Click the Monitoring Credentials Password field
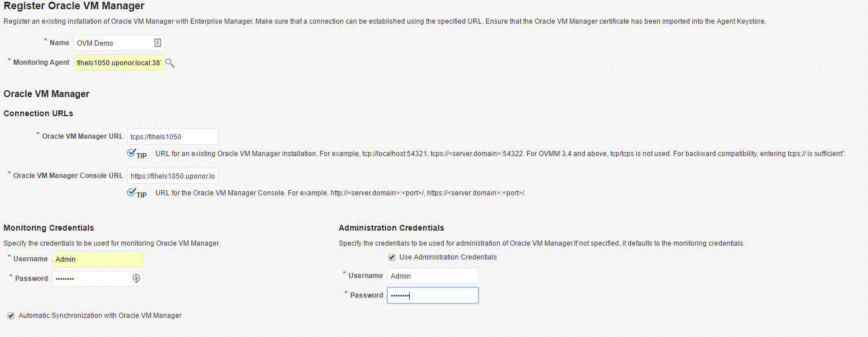The height and width of the screenshot is (337, 868). pyautogui.click(x=98, y=279)
